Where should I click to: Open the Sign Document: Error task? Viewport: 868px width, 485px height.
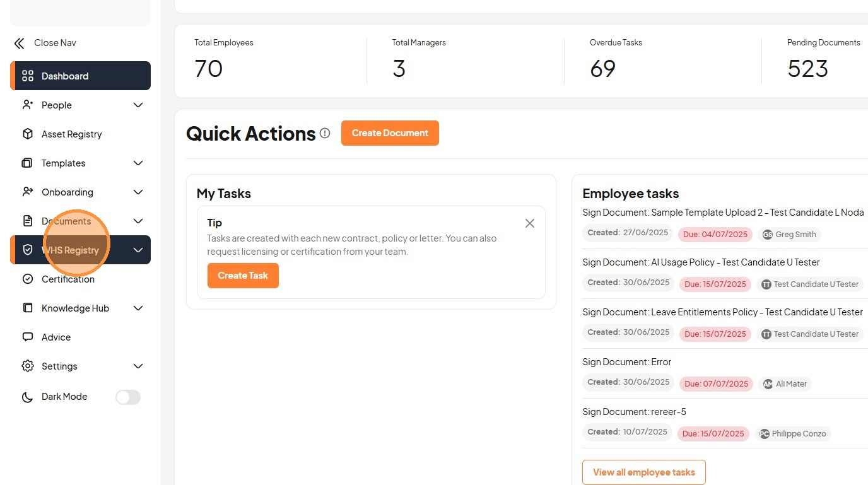626,362
